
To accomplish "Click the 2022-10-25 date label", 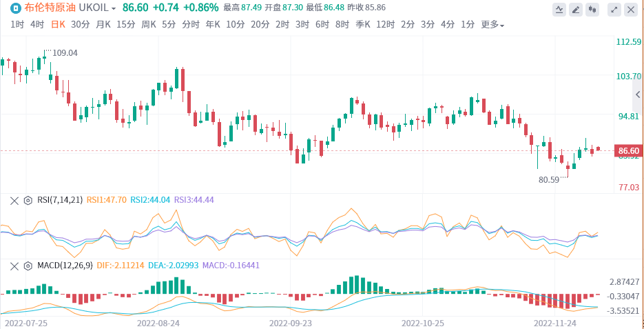I will (423, 323).
